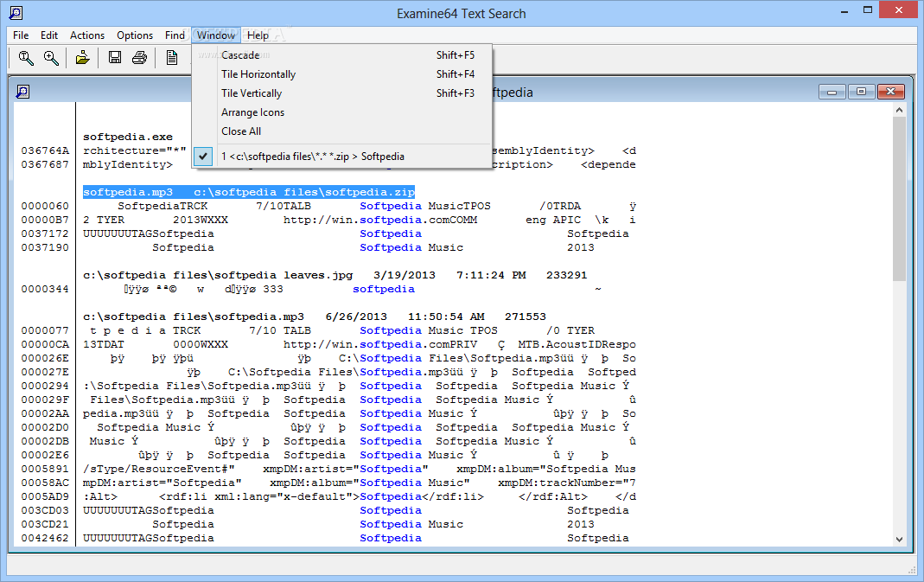924x582 pixels.
Task: Open the Help menu
Action: point(258,35)
